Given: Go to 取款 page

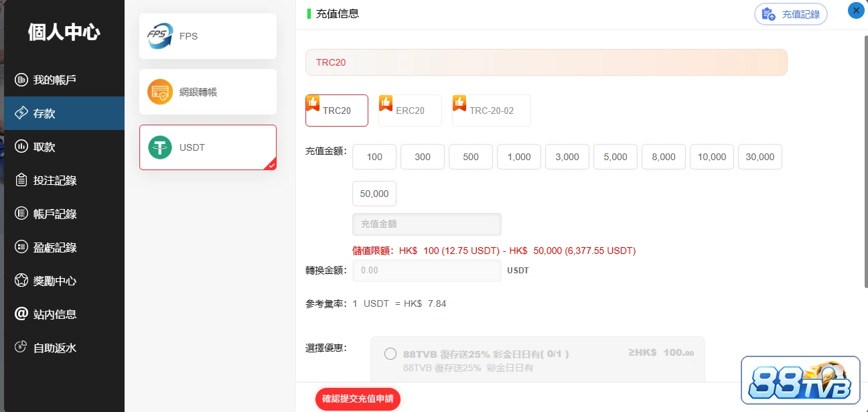Looking at the screenshot, I should [64, 147].
